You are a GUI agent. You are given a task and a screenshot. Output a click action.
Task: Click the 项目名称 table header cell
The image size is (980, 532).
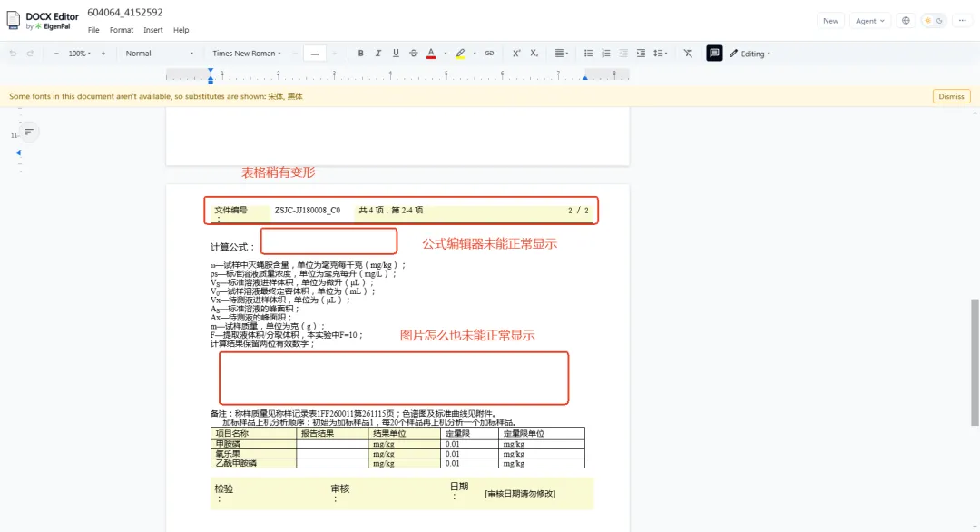(x=253, y=433)
